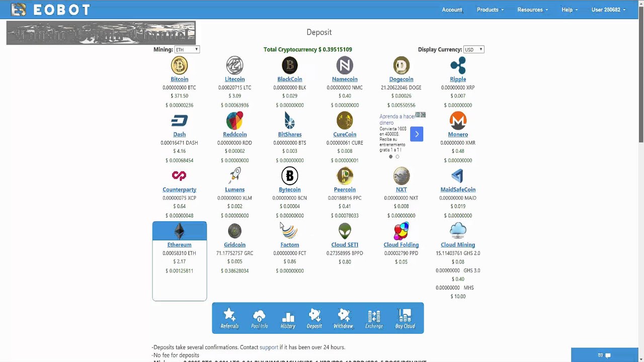Go to the Account page

452,10
